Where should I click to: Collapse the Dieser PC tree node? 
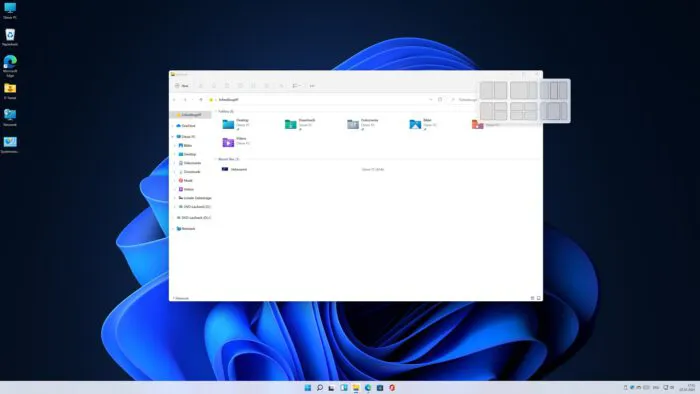[x=173, y=137]
